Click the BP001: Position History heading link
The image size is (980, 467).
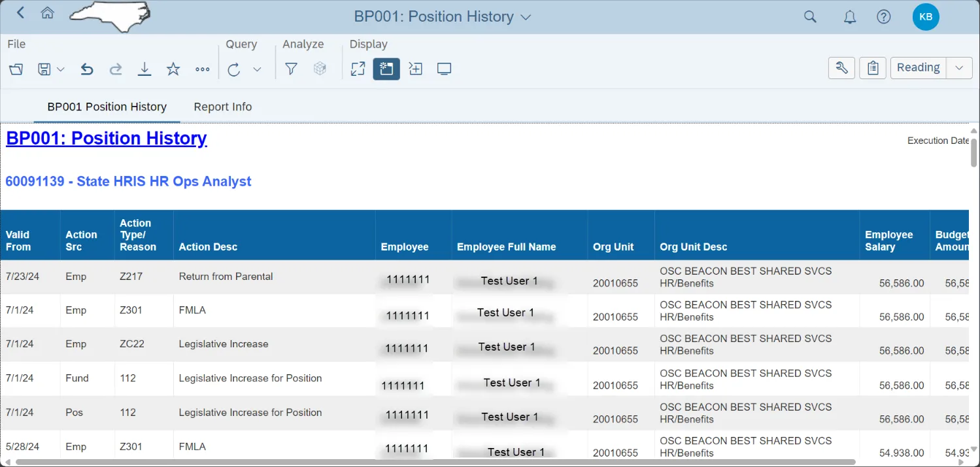point(107,139)
